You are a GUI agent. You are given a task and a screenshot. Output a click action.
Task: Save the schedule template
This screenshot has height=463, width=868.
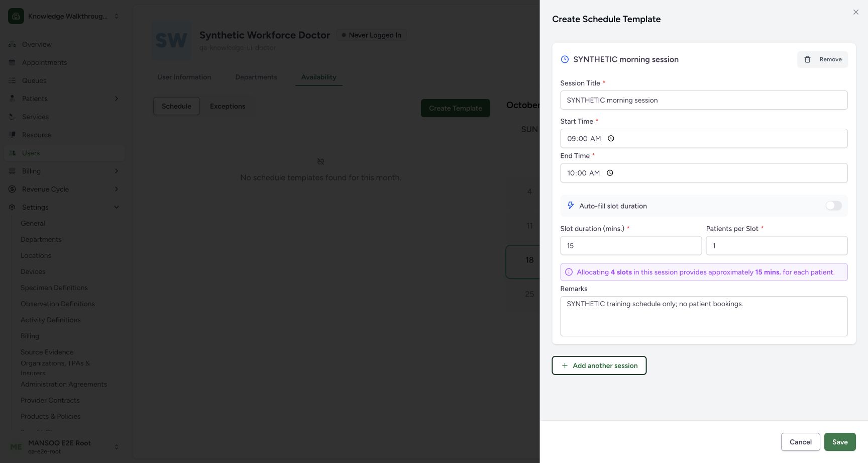(x=840, y=442)
